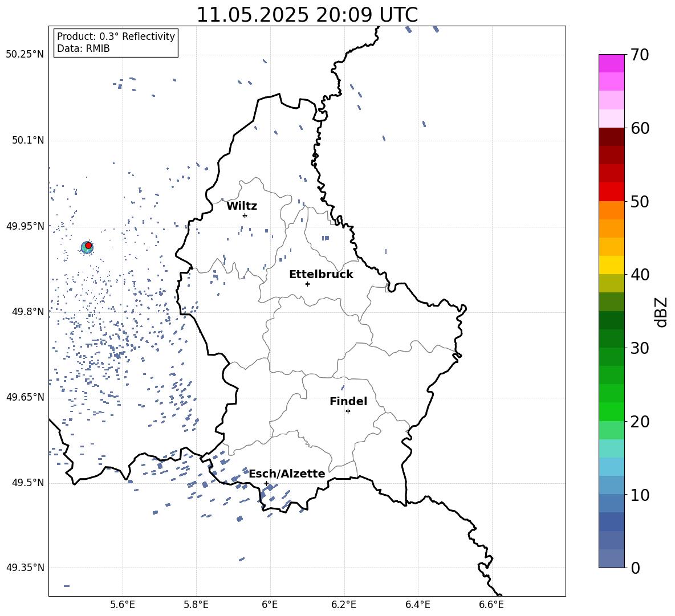This screenshot has height=616, width=675.
Task: Click the 60 tick on colorbar
Action: (x=639, y=128)
